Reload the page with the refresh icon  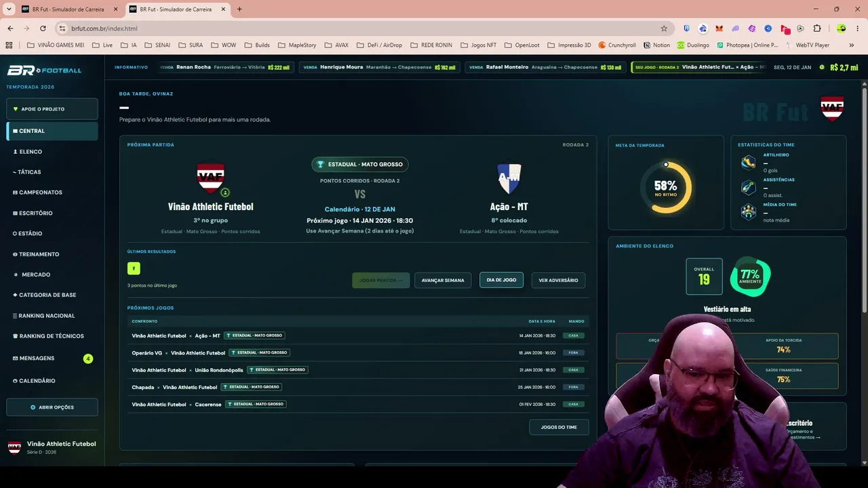tap(43, 28)
